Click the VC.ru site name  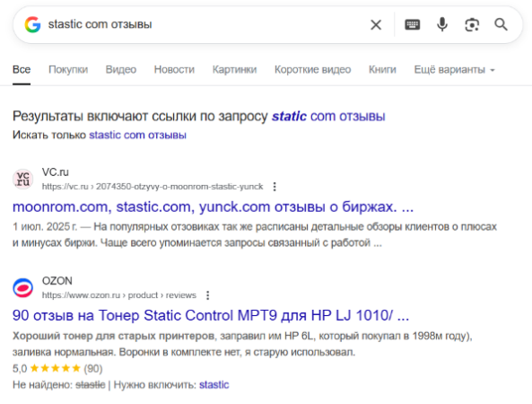[x=56, y=172]
